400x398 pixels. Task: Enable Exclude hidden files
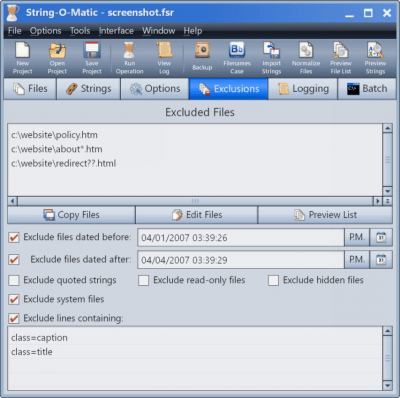click(273, 280)
